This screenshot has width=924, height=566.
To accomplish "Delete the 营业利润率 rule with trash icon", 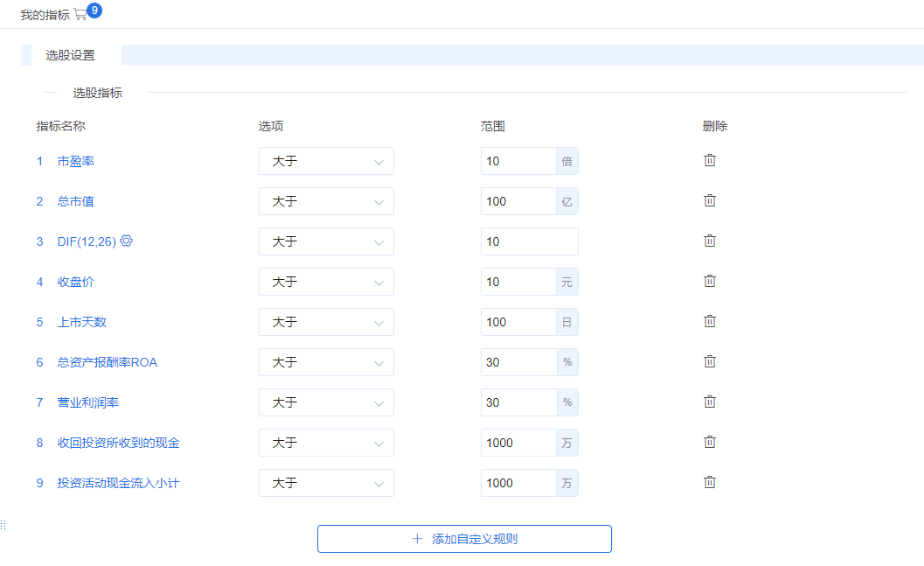I will click(709, 402).
